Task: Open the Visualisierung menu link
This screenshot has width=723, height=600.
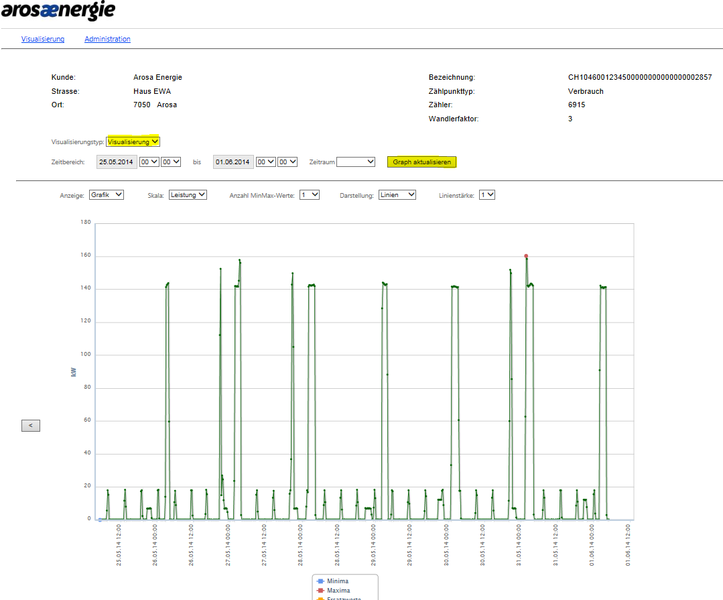Action: click(43, 39)
